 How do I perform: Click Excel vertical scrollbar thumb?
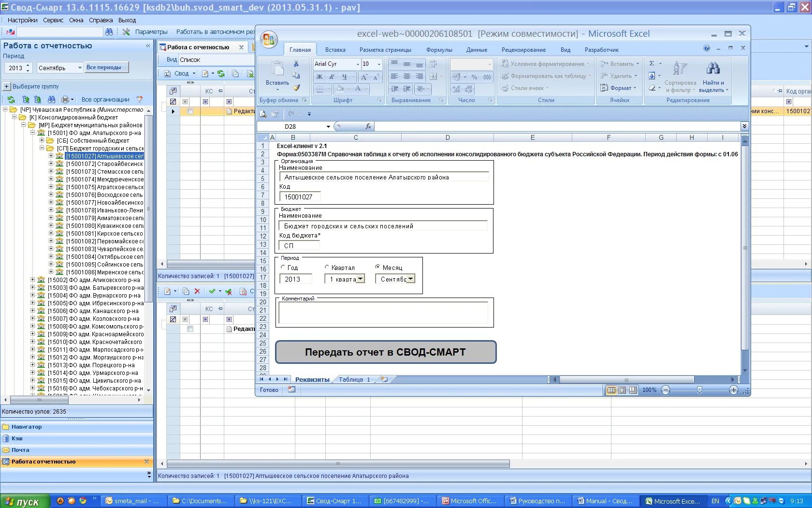(x=745, y=248)
